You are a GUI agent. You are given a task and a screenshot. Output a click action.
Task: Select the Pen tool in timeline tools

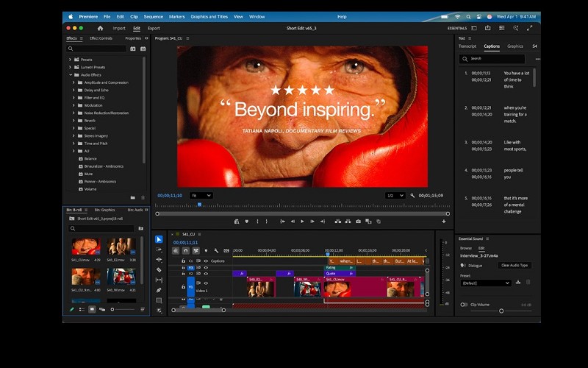click(159, 290)
